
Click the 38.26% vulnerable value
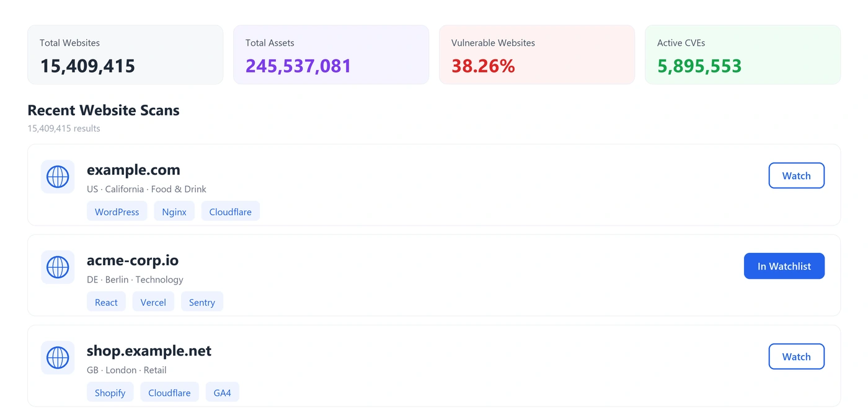[x=483, y=66]
